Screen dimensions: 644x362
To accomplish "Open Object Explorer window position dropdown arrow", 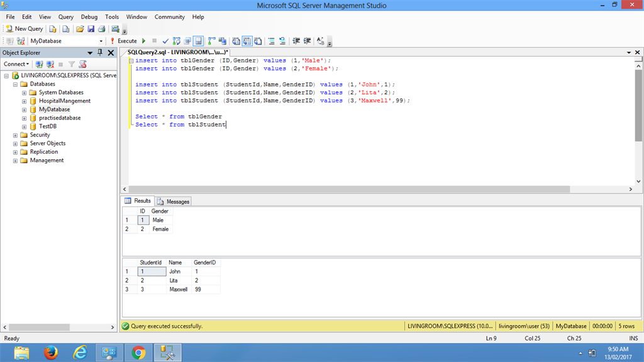I will (x=89, y=53).
